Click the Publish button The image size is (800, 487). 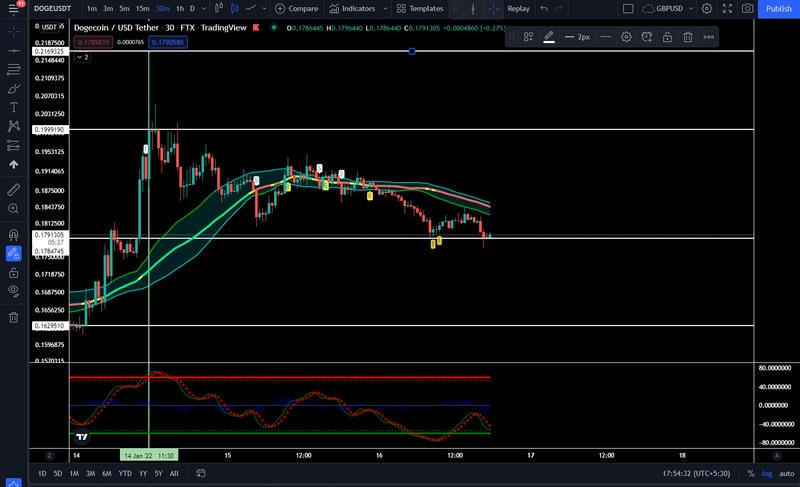pyautogui.click(x=779, y=9)
